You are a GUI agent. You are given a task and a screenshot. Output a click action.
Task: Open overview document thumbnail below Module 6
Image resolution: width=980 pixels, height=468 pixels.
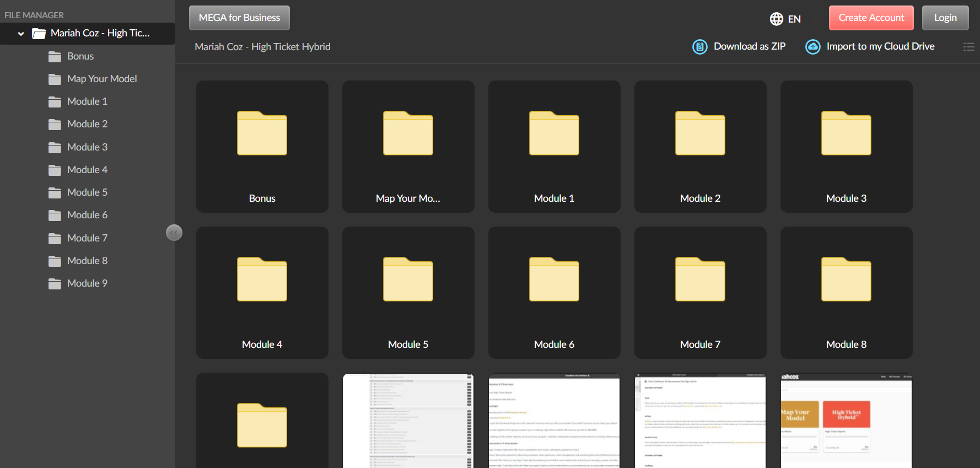pyautogui.click(x=554, y=421)
